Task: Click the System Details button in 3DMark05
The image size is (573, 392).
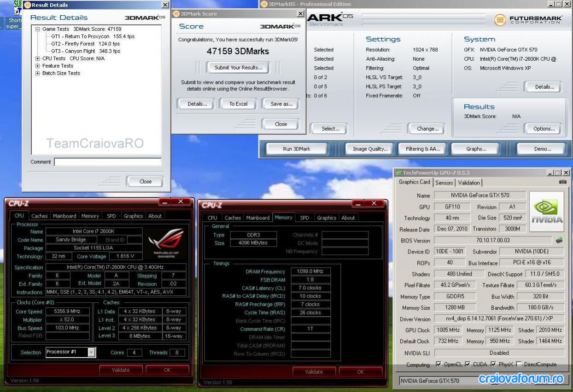Action: pos(544,87)
